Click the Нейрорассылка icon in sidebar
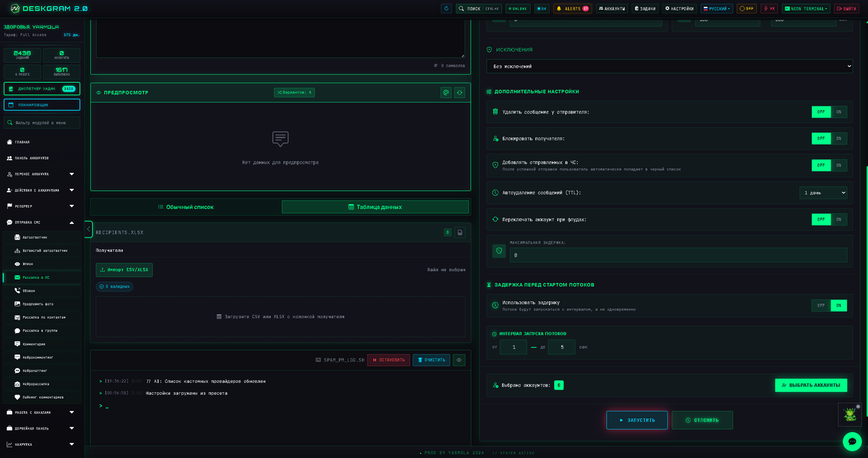The width and height of the screenshot is (868, 458). point(17,384)
